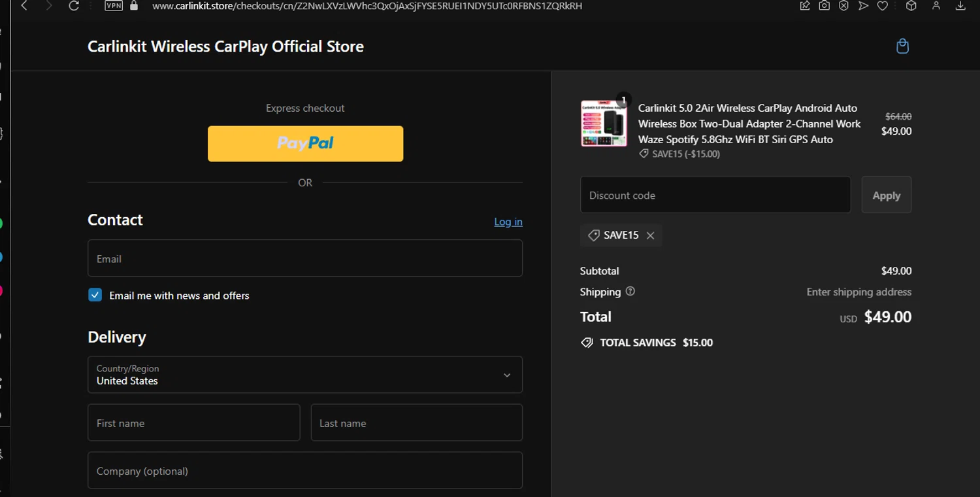Click the Subtotal $49.00 value
The height and width of the screenshot is (497, 980).
pyautogui.click(x=896, y=271)
